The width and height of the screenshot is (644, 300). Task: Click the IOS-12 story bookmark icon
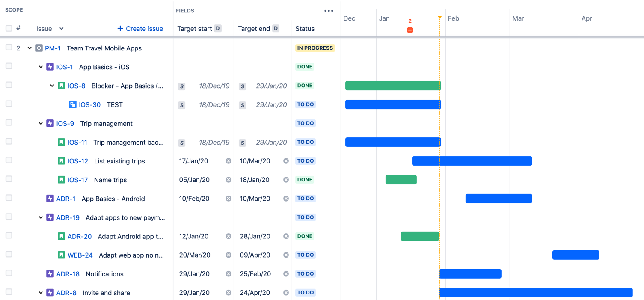coord(61,161)
